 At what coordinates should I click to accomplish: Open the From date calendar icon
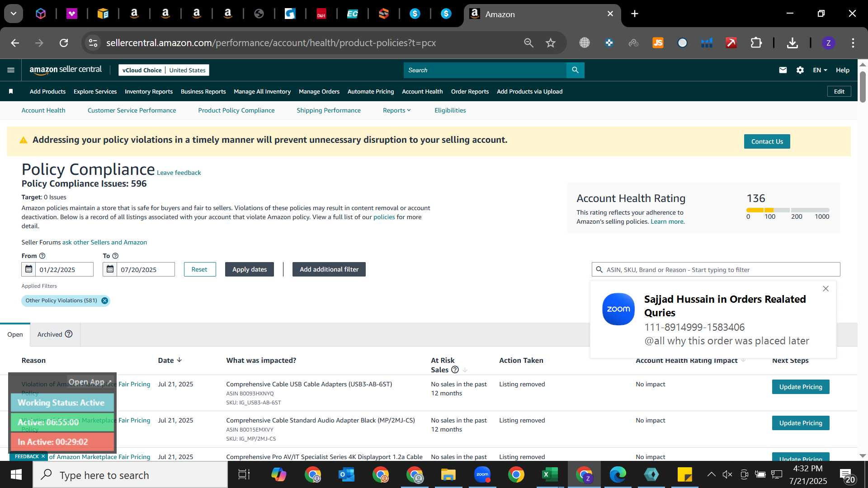[x=28, y=269]
